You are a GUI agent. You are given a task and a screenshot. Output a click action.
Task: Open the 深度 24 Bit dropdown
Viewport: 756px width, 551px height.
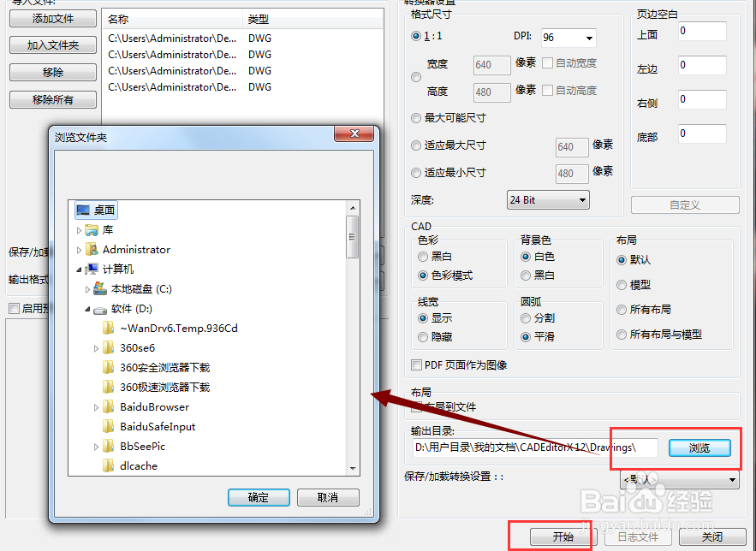click(x=548, y=200)
